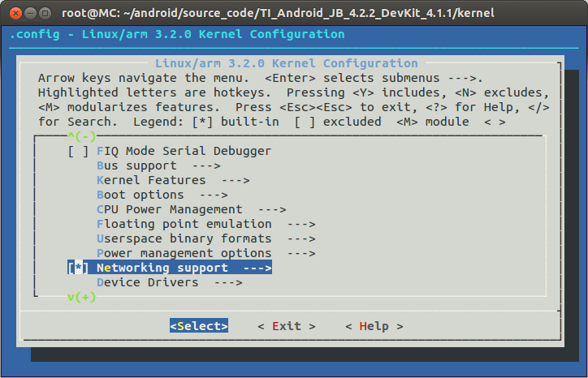
Task: Open the Floating point emulation submenu
Action: click(x=205, y=225)
